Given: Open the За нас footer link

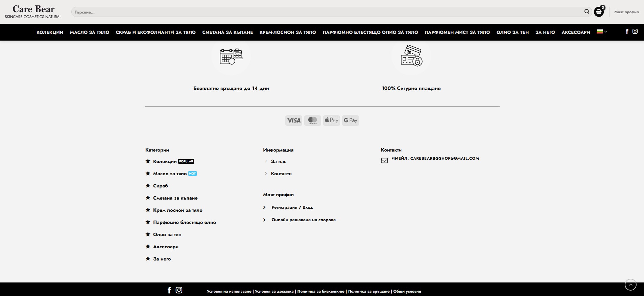Looking at the screenshot, I should point(279,162).
